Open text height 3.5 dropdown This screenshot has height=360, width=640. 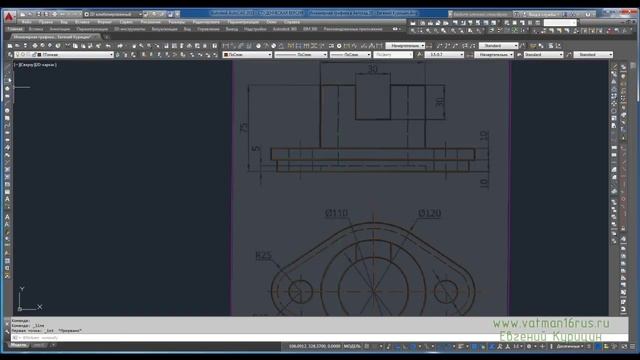tap(444, 54)
